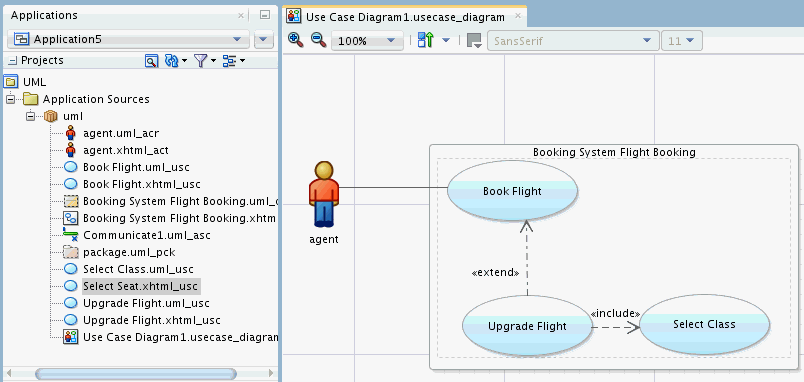Open the refresh dropdown arrow
804x382 pixels.
click(x=184, y=61)
